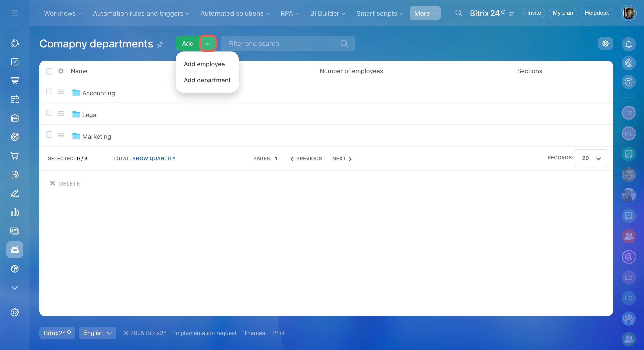Open the funnel-shaped CRM icon in the left sidebar
644x350 pixels.
pos(15,81)
